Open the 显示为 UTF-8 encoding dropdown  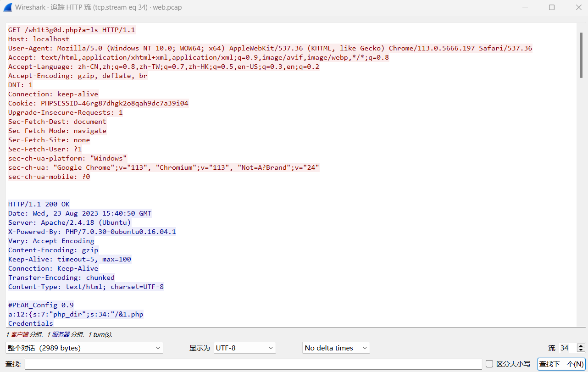coord(245,348)
